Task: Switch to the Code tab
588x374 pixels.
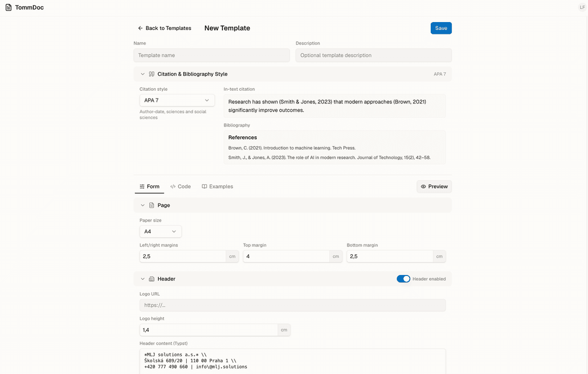Action: click(x=181, y=186)
